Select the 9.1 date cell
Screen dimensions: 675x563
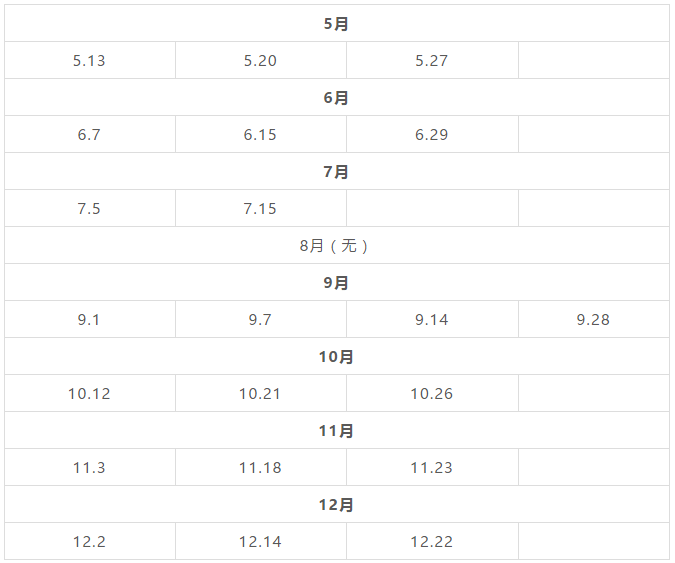point(90,319)
